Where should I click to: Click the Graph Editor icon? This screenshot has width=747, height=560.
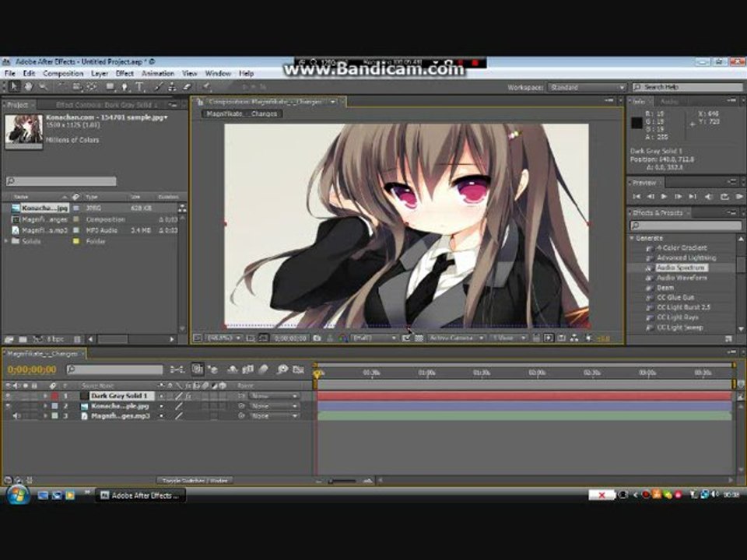(298, 369)
